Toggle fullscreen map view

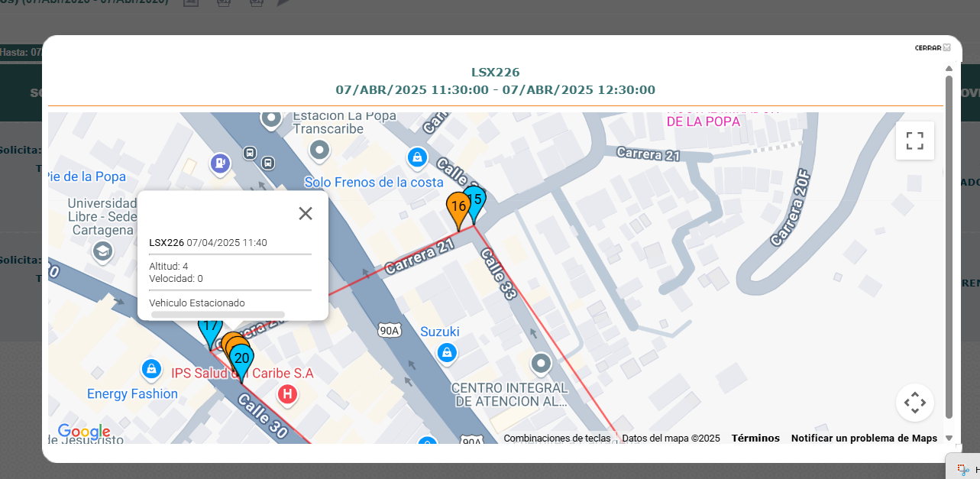[x=914, y=141]
